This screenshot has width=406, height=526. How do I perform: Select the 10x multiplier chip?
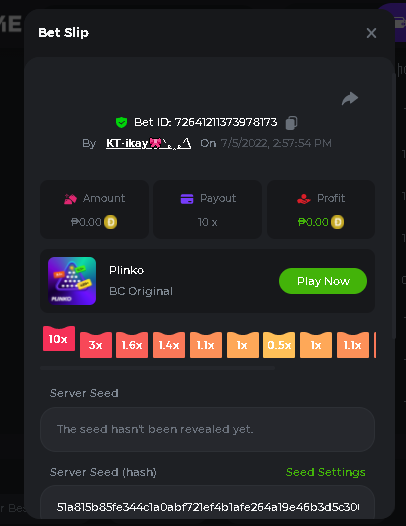pyautogui.click(x=59, y=338)
